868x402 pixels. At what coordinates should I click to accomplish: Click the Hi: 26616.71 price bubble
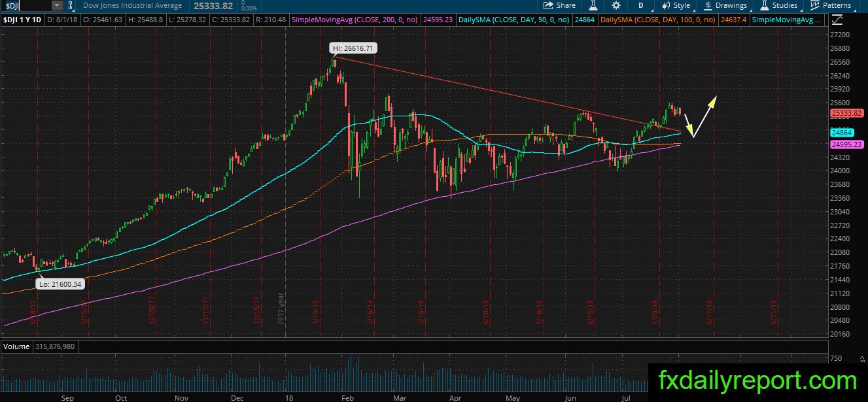click(353, 48)
